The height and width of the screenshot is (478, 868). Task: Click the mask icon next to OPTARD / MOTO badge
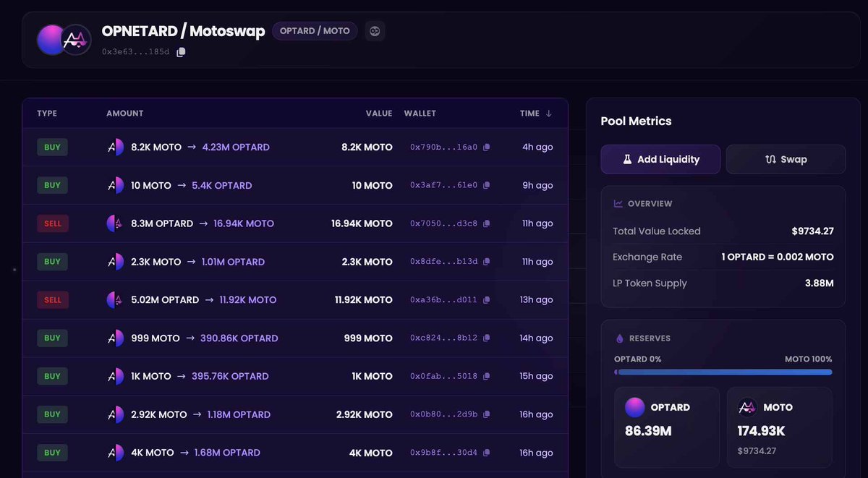coord(375,31)
